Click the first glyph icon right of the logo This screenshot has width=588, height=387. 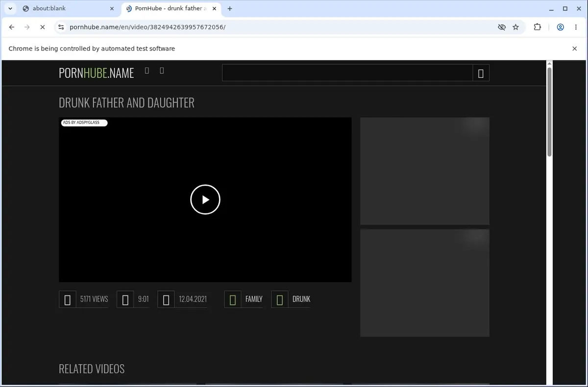pyautogui.click(x=147, y=71)
